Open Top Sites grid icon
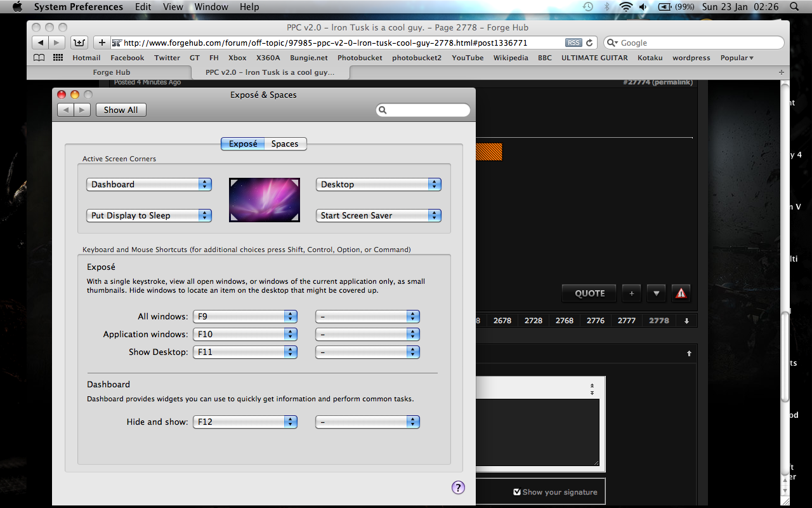Screen dimensions: 812x508 tap(58, 58)
